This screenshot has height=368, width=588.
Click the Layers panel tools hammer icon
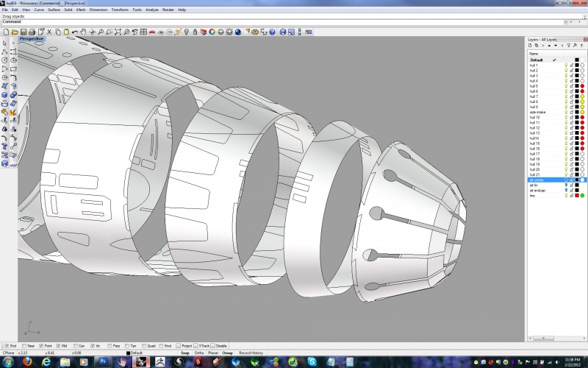(575, 46)
